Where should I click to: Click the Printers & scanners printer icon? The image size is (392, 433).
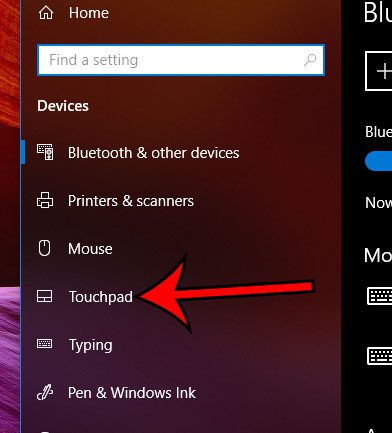[45, 200]
